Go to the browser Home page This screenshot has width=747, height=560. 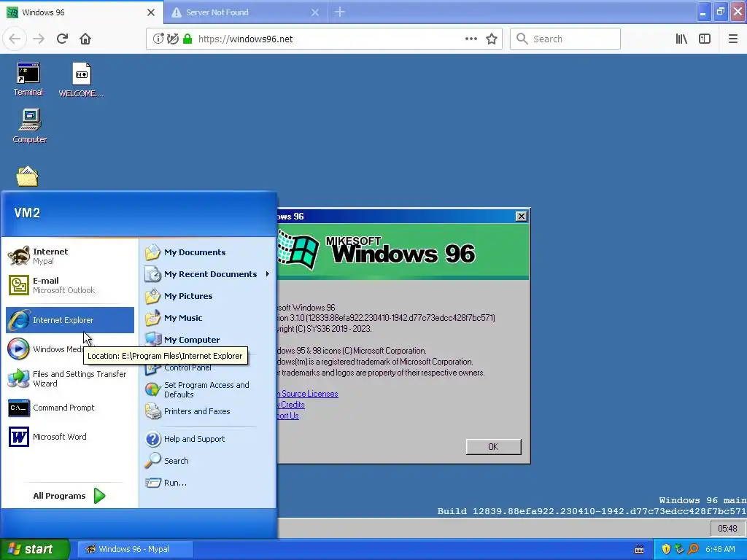85,39
